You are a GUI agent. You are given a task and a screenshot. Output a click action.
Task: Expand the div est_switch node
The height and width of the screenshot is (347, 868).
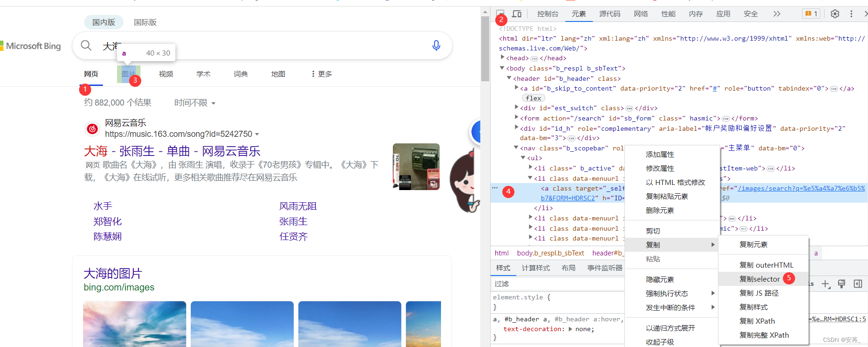pos(517,108)
